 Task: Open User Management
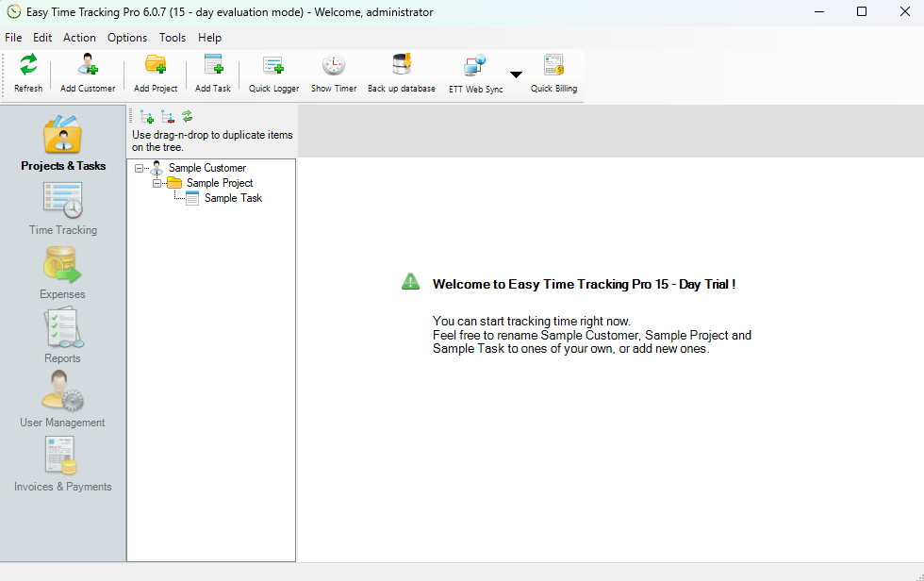62,401
